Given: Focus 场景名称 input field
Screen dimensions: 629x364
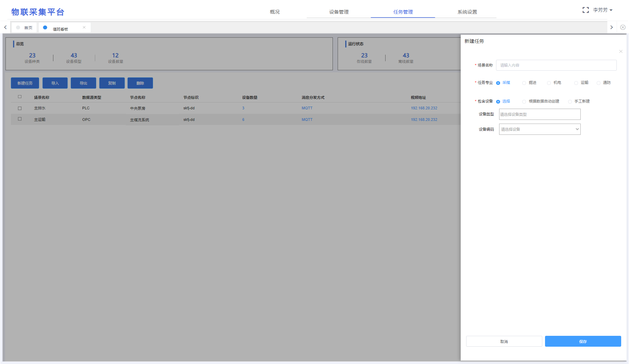Looking at the screenshot, I should coord(556,65).
